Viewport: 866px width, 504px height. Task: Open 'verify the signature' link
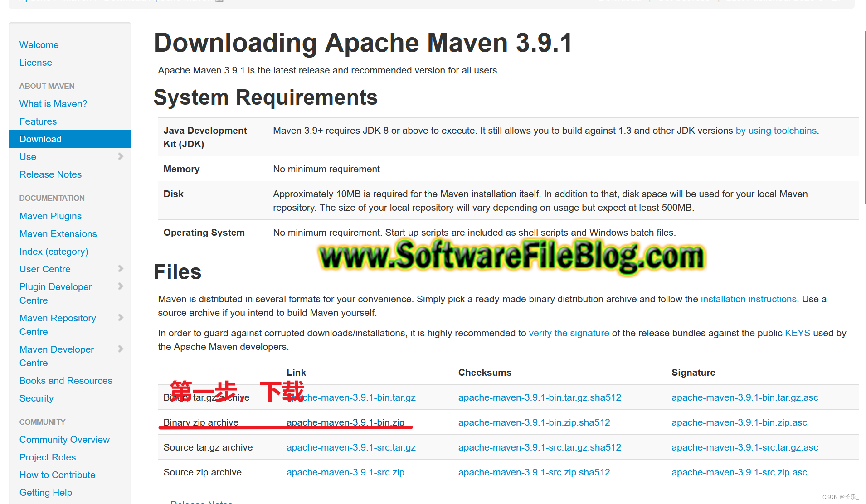pos(569,333)
